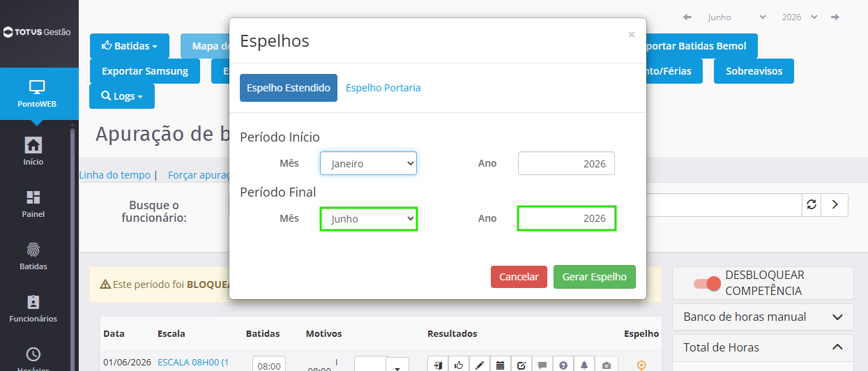Click the bell icon in Resultados row
The image size is (868, 371).
pos(584,365)
